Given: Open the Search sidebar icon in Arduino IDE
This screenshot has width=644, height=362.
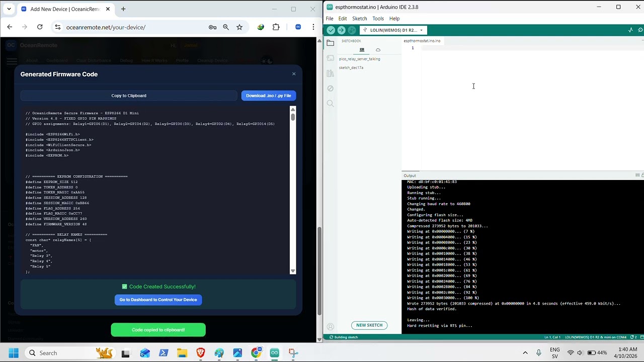Looking at the screenshot, I should point(330,103).
